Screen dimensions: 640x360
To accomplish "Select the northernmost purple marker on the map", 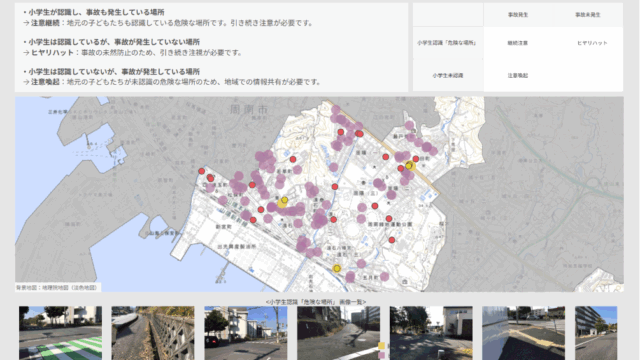I will (336, 109).
